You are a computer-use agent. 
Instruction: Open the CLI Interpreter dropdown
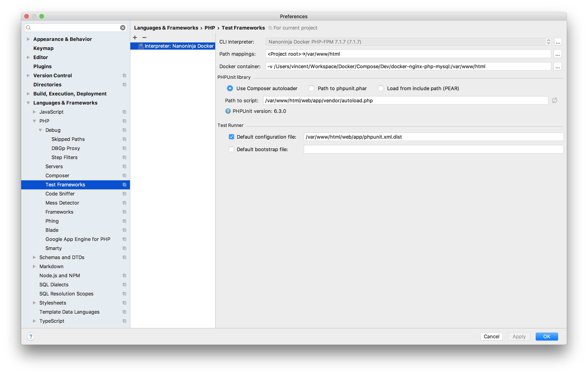pyautogui.click(x=408, y=42)
